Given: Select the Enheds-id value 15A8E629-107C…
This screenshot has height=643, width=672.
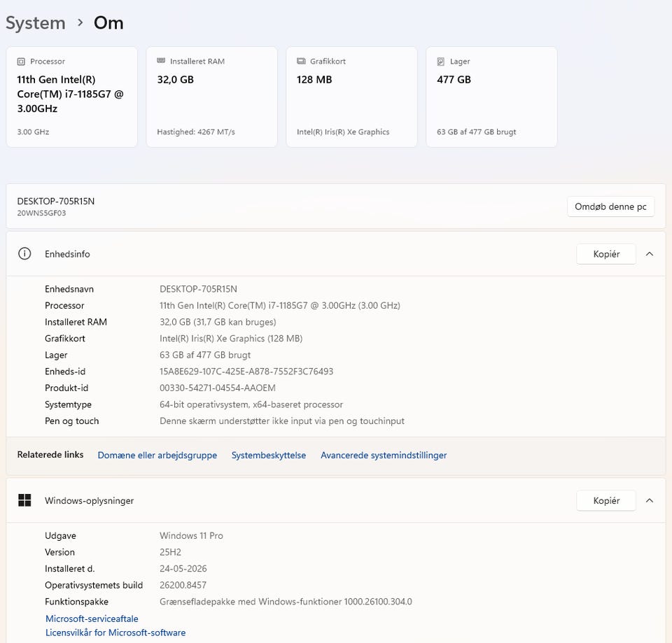Looking at the screenshot, I should click(246, 372).
